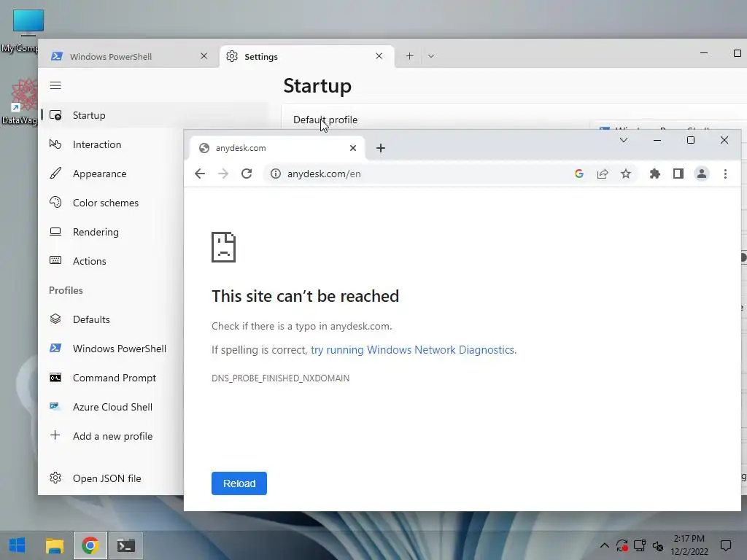
Task: Close the Windows PowerShell terminal tab
Action: pyautogui.click(x=204, y=56)
